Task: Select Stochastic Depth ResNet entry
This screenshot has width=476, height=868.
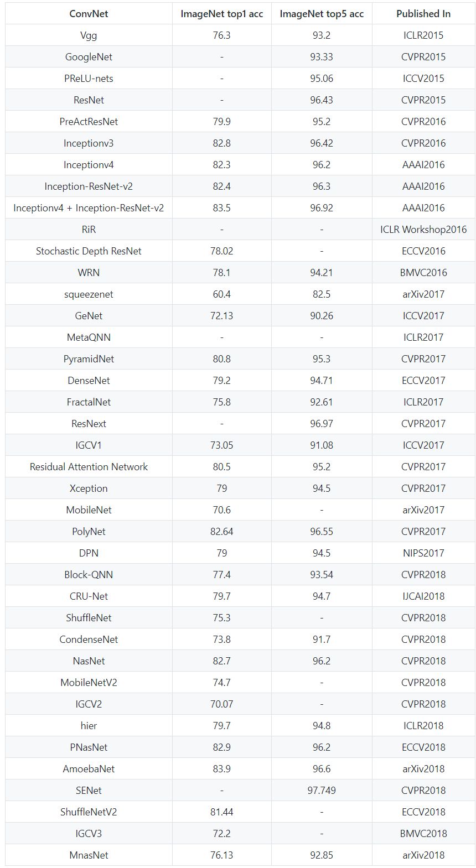Action: tap(89, 251)
